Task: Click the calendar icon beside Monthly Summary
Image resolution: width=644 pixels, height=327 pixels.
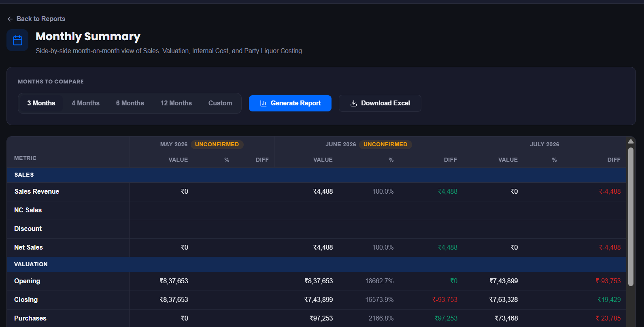Action: tap(17, 40)
